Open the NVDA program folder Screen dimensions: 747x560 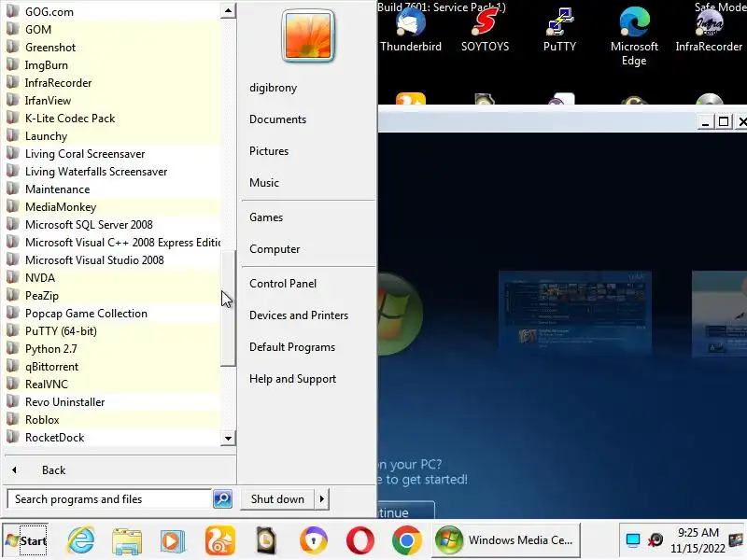pyautogui.click(x=112, y=277)
